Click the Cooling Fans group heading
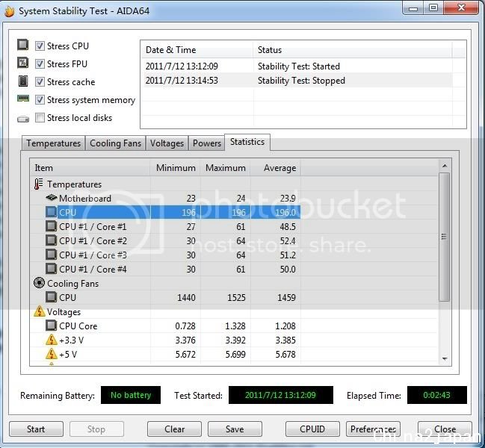The image size is (485, 448). (72, 283)
